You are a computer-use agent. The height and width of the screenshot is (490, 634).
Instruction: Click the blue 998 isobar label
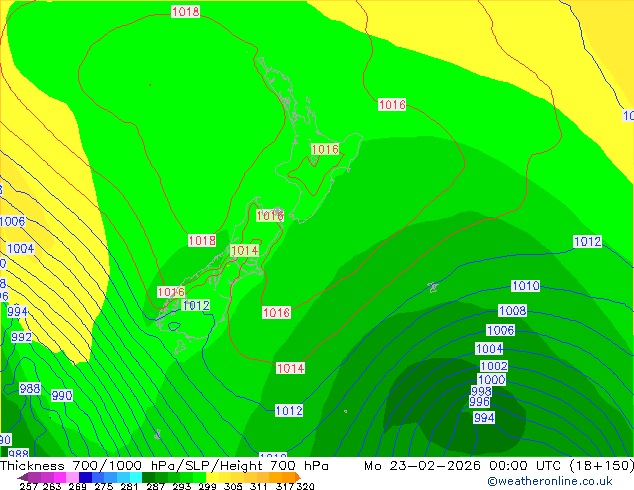tap(481, 391)
